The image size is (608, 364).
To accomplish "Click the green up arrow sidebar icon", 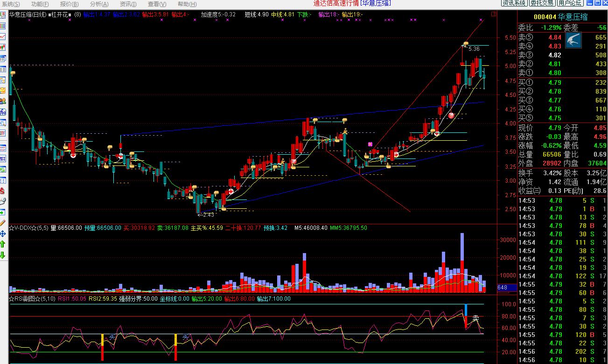I will point(3,244).
